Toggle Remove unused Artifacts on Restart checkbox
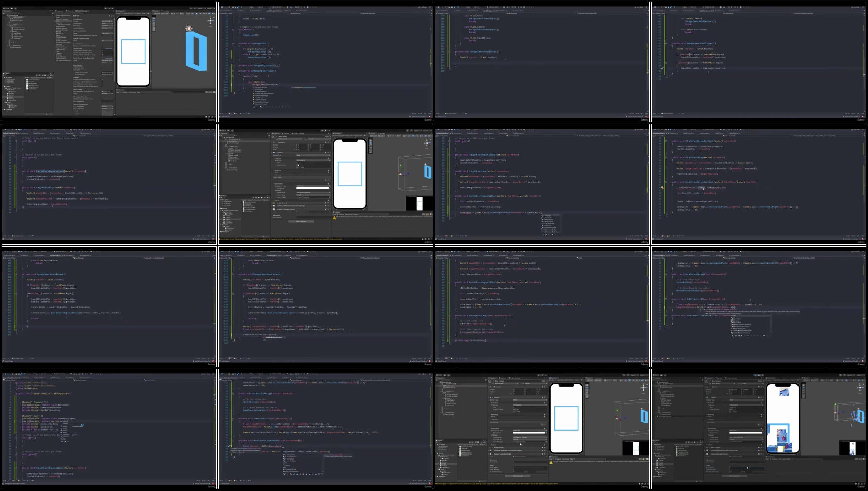Screen dimensions: 868x491 (x=102, y=46)
